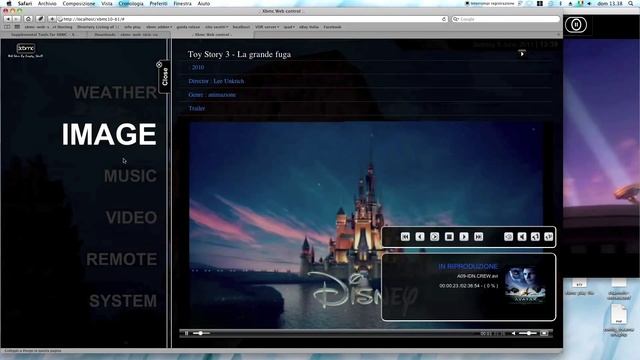Screen dimensions: 640x360
Task: Click the rewind arrow button in remote panel
Action: (420, 237)
